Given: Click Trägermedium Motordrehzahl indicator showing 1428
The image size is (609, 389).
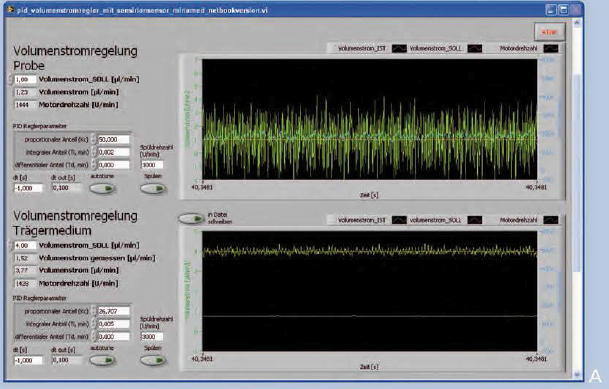Looking at the screenshot, I should click(x=25, y=284).
